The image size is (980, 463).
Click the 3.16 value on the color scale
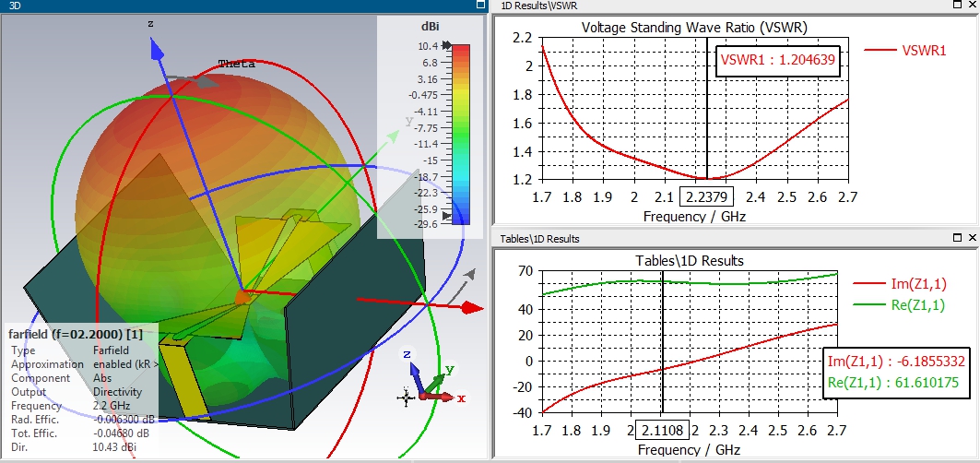tap(428, 78)
